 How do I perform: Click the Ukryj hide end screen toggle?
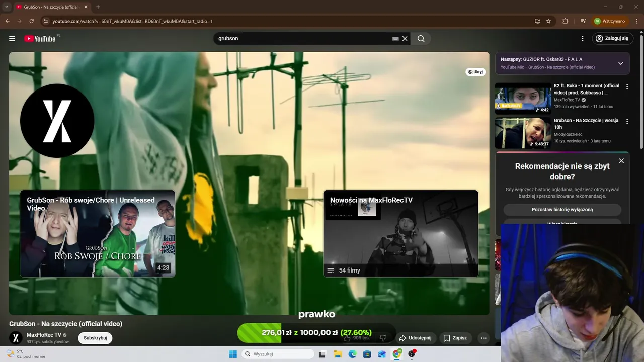point(475,72)
